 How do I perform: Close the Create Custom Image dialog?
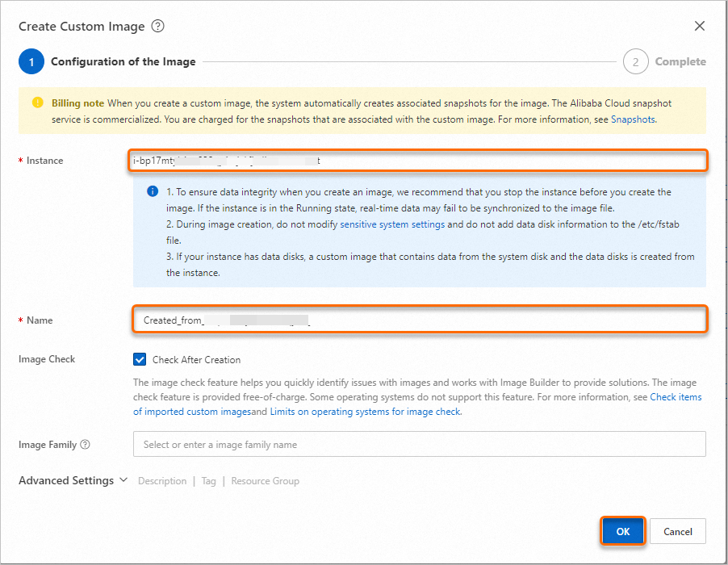[x=699, y=25]
